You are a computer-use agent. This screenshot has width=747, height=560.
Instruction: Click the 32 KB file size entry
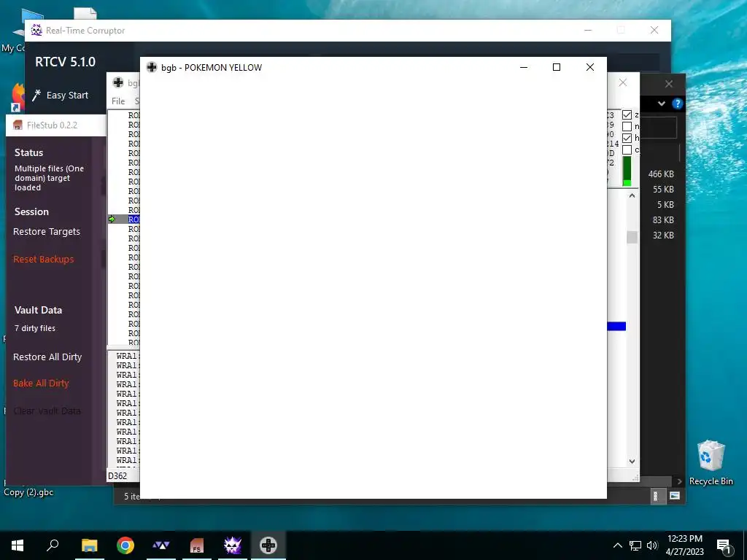coord(663,236)
